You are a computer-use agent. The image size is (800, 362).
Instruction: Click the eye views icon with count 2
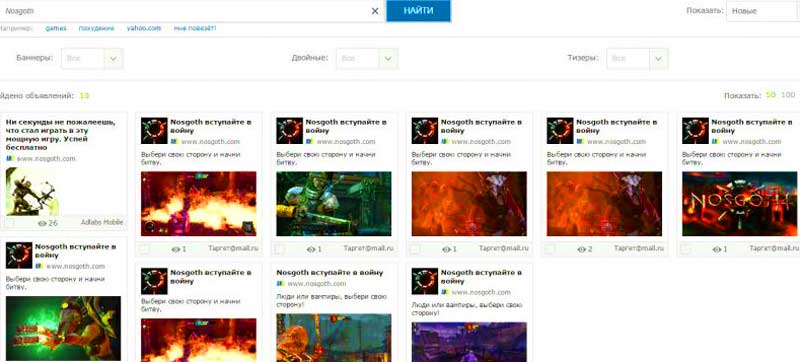pyautogui.click(x=582, y=249)
